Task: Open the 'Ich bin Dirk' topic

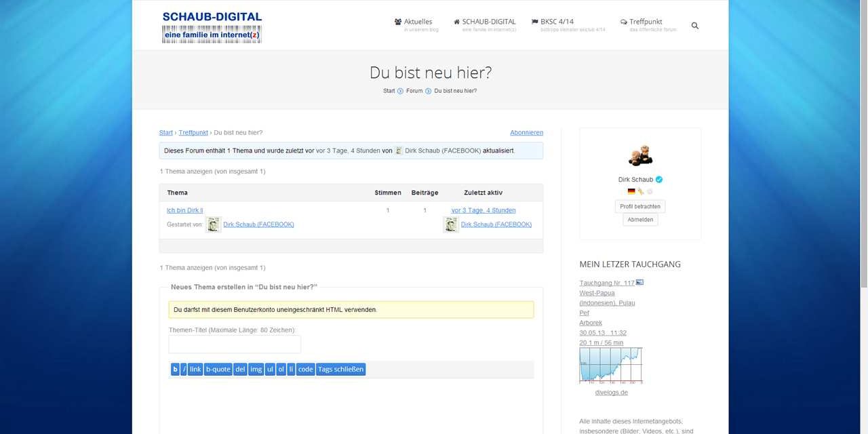Action: pos(184,210)
